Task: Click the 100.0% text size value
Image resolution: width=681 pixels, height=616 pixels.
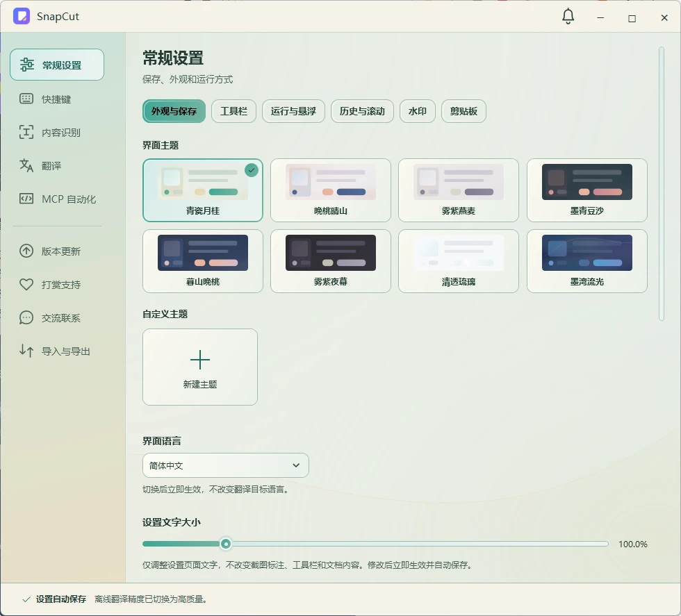Action: tap(633, 544)
